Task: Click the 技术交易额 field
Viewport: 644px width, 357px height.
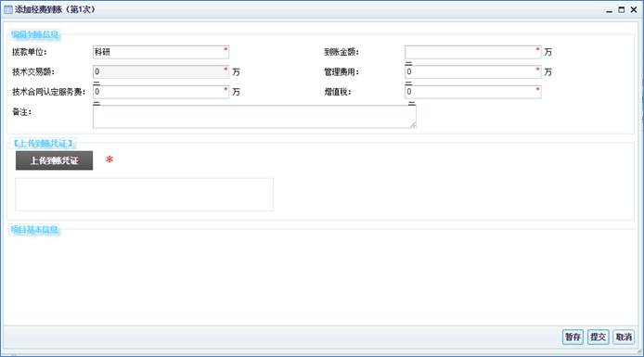Action: tap(161, 71)
